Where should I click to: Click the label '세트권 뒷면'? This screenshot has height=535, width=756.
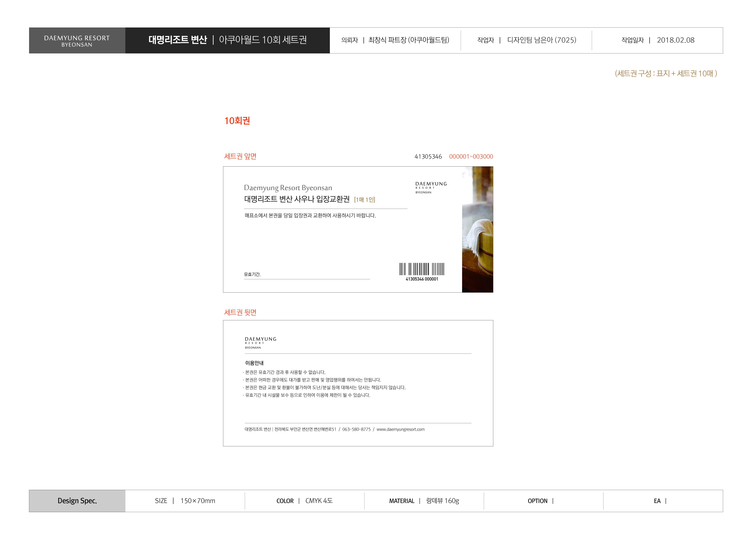pyautogui.click(x=240, y=312)
